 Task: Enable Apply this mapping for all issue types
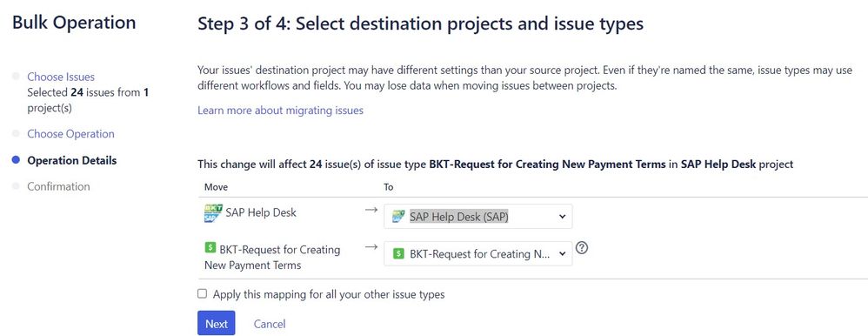pos(202,294)
